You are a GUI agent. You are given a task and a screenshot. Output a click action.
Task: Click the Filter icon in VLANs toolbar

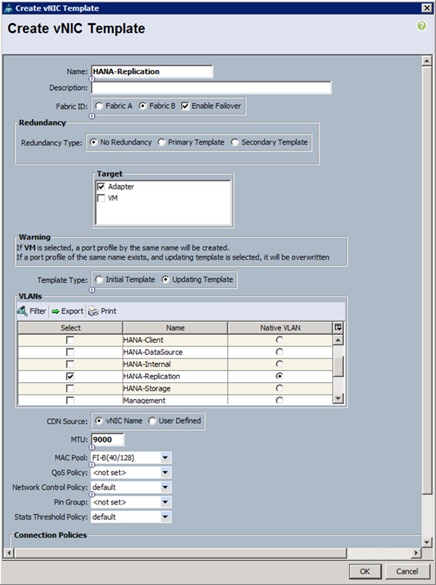22,311
